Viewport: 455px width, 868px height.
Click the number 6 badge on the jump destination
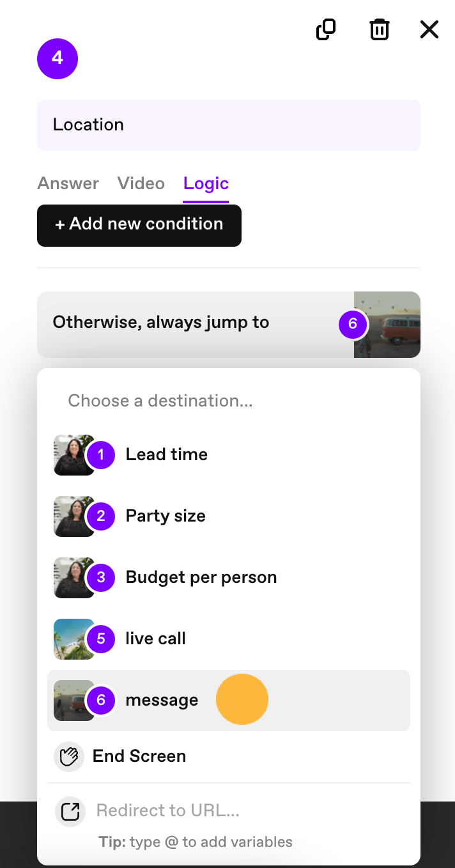[x=353, y=324]
